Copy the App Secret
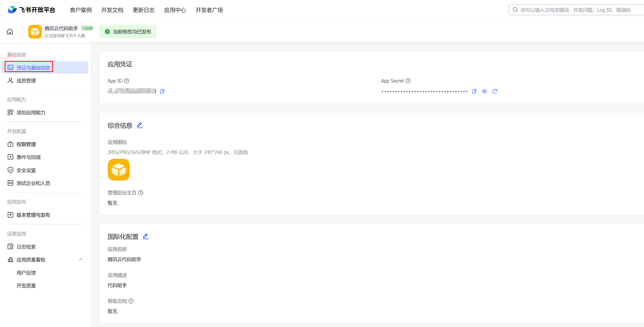644x327 pixels. tap(474, 92)
